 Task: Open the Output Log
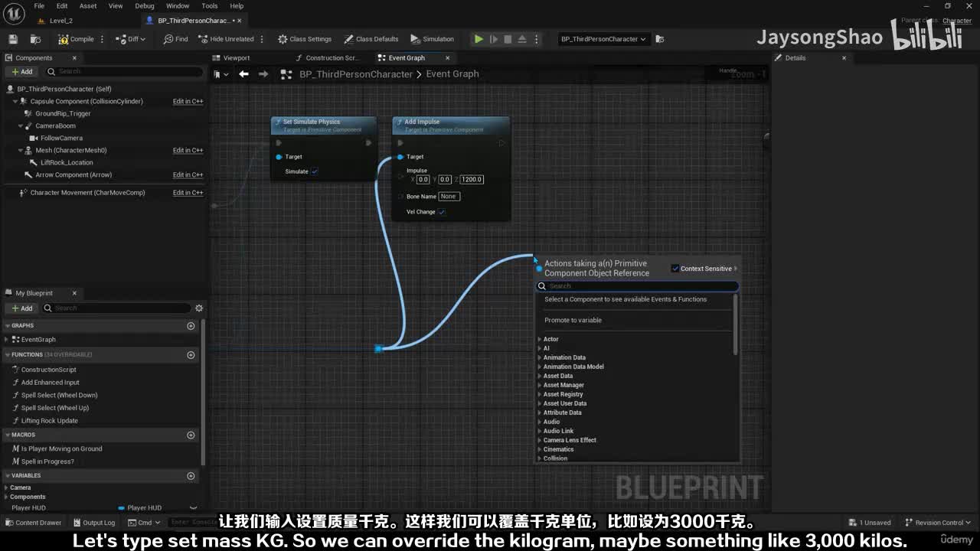[x=93, y=523]
